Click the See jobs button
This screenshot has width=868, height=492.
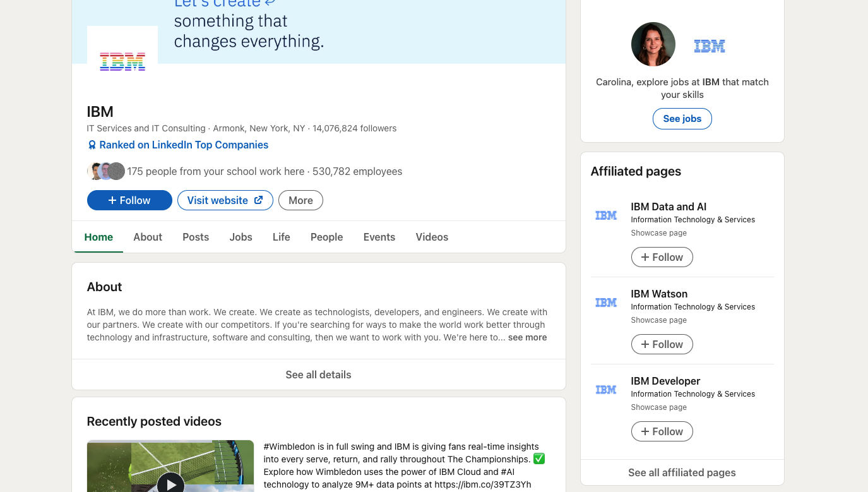[x=682, y=118]
